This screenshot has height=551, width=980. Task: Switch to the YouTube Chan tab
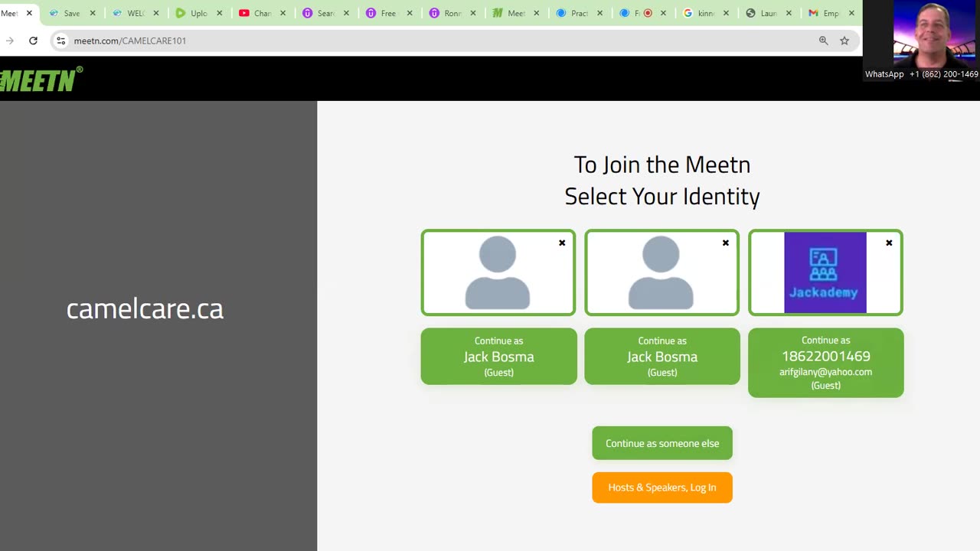pyautogui.click(x=261, y=13)
